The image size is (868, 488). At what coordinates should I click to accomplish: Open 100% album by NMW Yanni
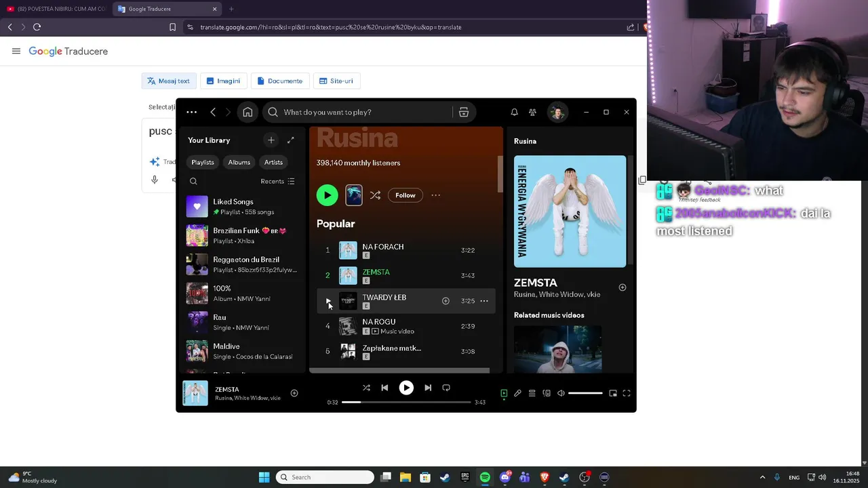pyautogui.click(x=243, y=293)
